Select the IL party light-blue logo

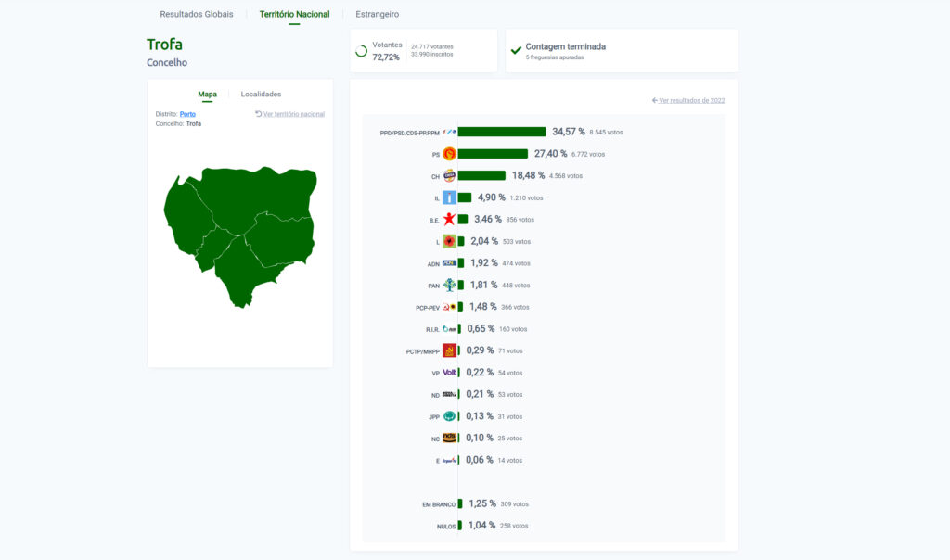click(449, 197)
